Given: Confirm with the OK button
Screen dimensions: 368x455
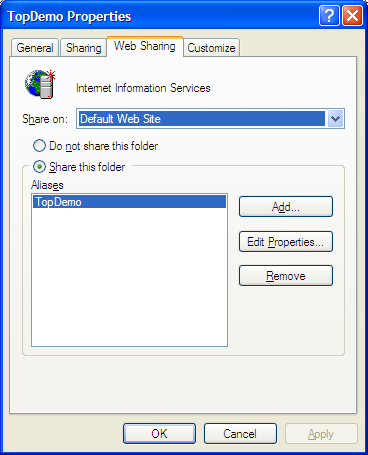Looking at the screenshot, I should coord(159,434).
